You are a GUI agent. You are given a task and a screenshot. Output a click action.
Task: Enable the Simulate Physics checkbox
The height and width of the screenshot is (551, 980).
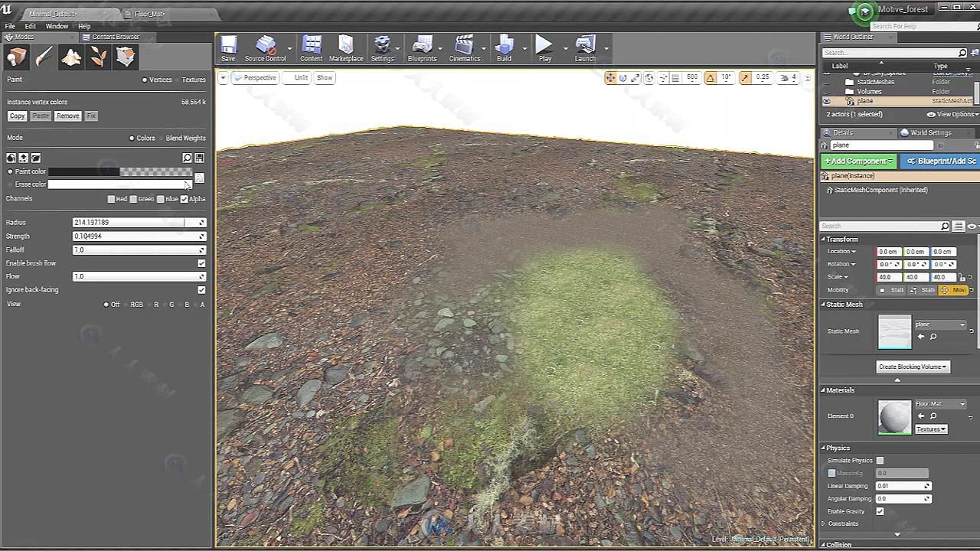click(x=880, y=461)
